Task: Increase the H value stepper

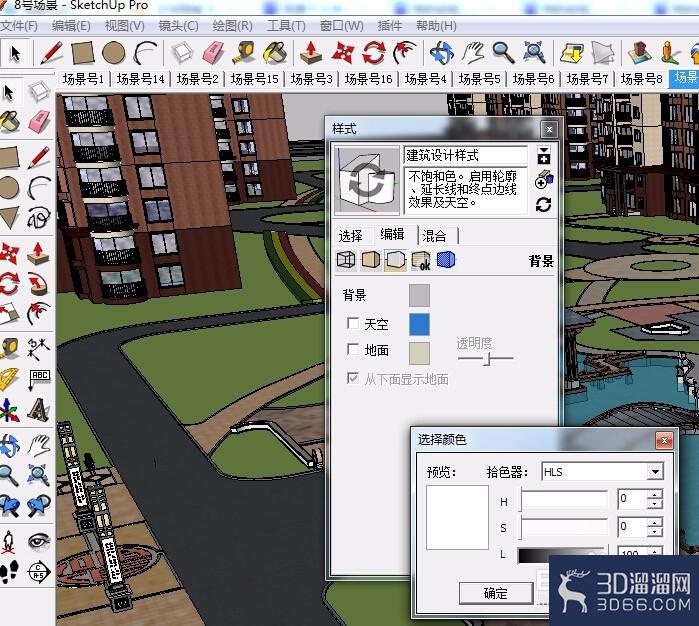Action: pyautogui.click(x=654, y=494)
